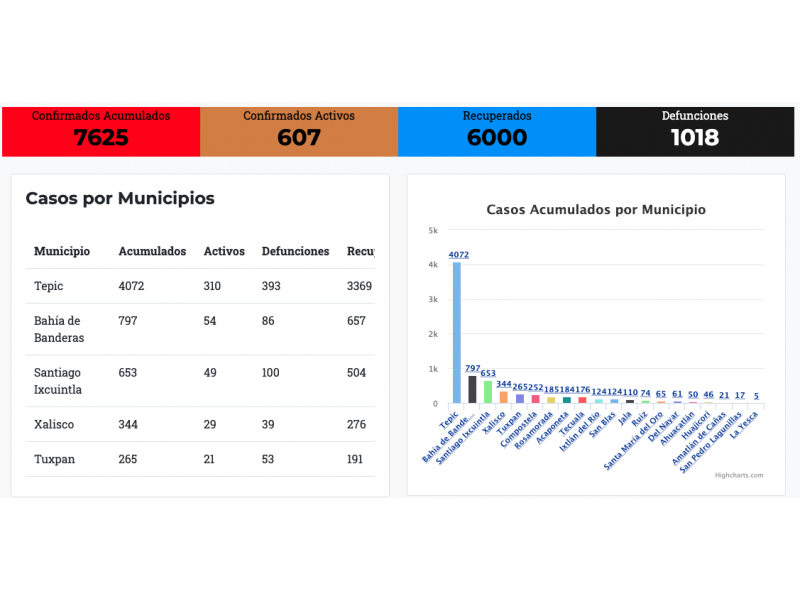This screenshot has height=600, width=800.
Task: Click Bahía de Banderas accumulated value 797 in table
Action: (x=128, y=320)
